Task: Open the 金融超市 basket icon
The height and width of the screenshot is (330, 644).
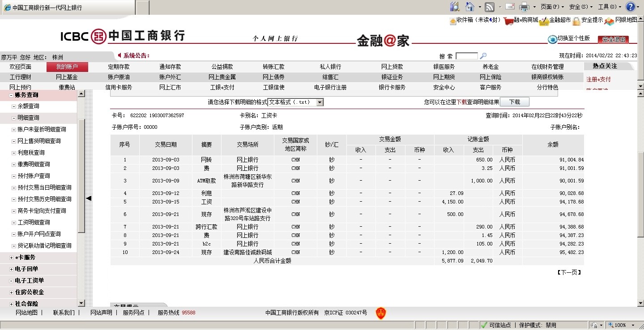Action: [544, 21]
